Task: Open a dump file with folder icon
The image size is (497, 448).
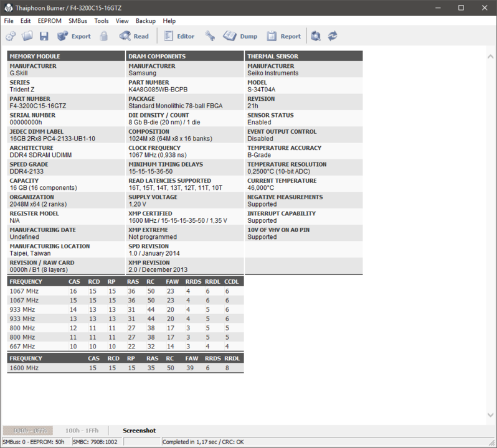Action: click(27, 36)
